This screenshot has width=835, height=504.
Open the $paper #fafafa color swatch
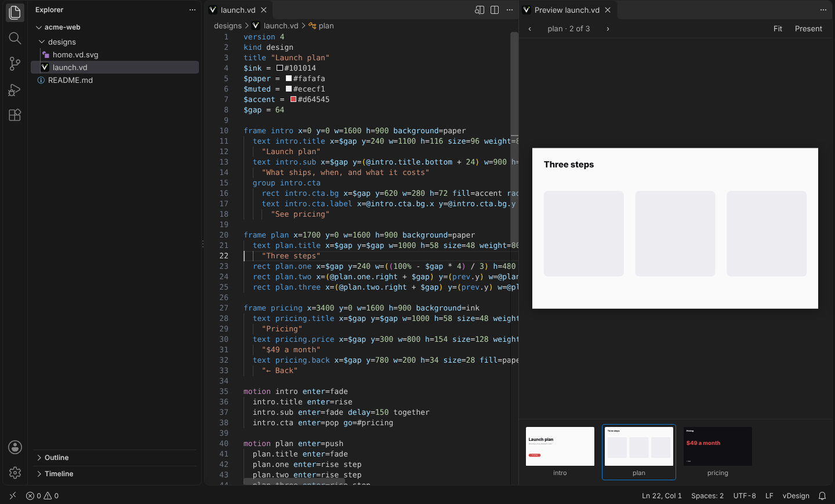(x=289, y=79)
